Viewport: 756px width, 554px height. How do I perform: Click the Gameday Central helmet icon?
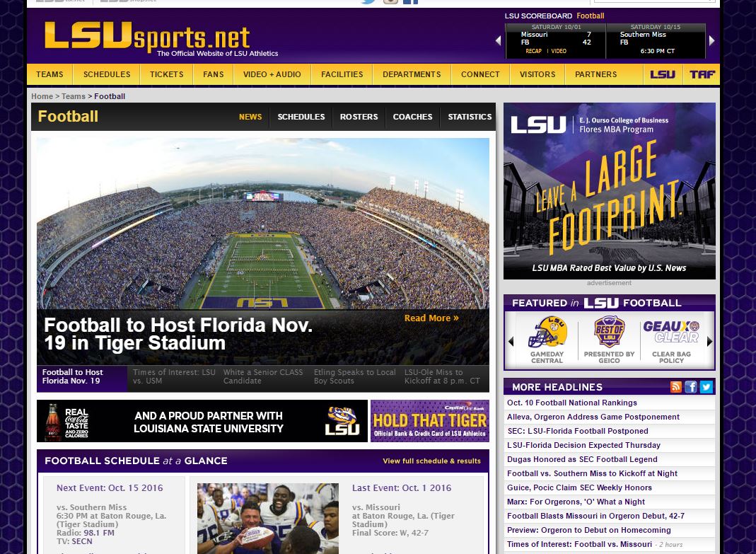[x=547, y=332]
